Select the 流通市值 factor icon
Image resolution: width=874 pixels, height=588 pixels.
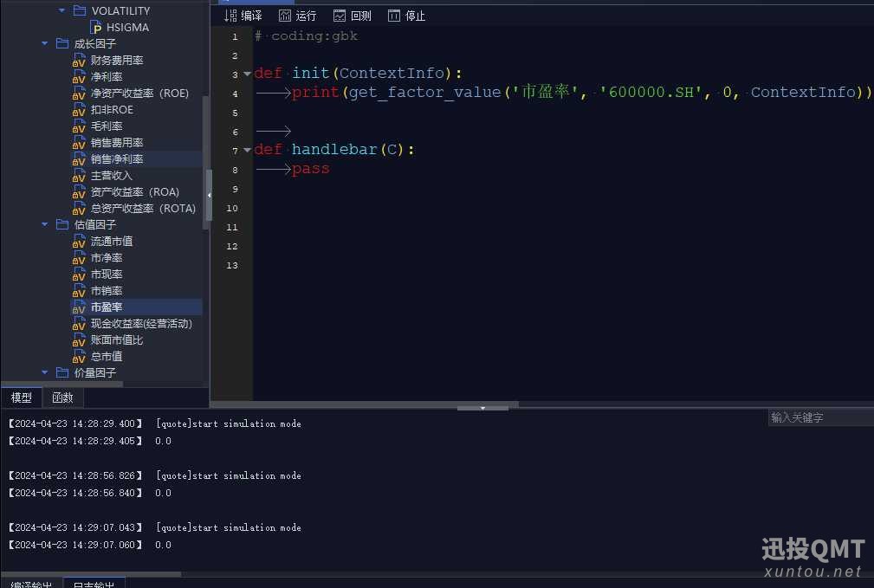coord(79,242)
